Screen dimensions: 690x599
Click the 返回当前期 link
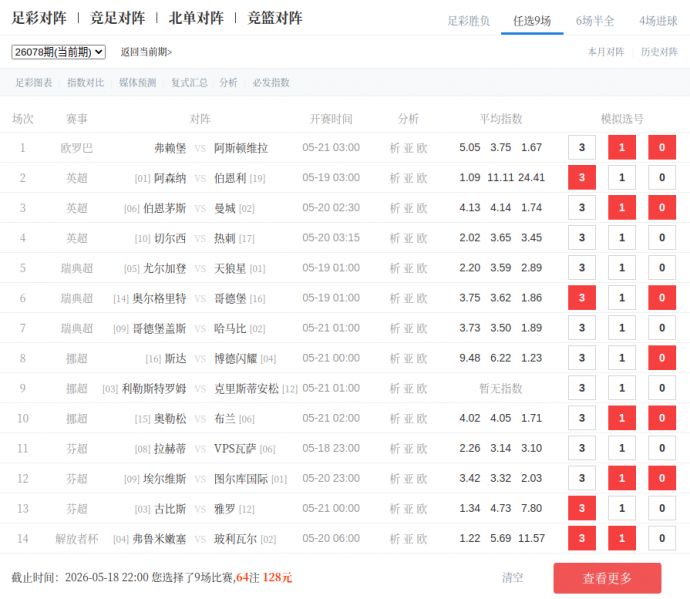tap(146, 52)
